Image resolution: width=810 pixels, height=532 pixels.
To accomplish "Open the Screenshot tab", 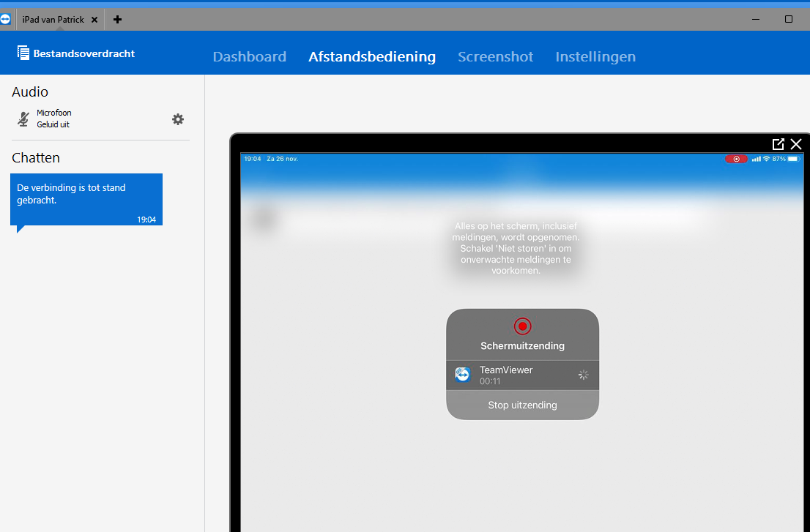I will pyautogui.click(x=495, y=56).
